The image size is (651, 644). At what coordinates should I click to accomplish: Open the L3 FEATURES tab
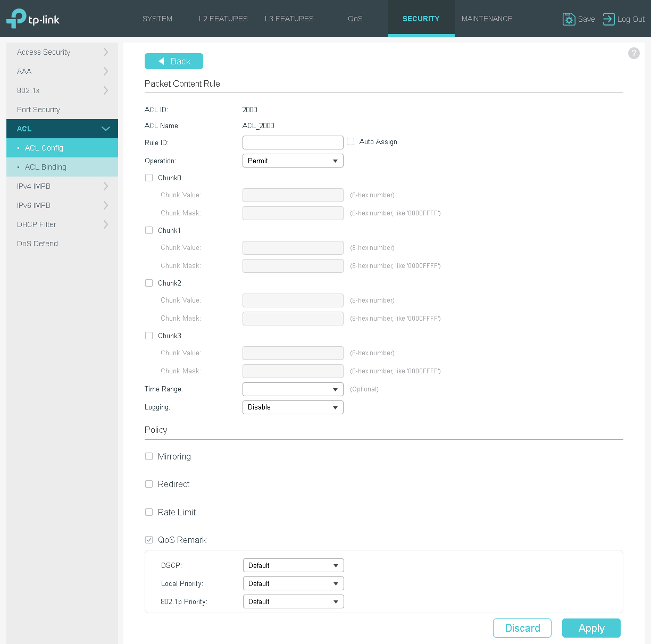point(289,19)
